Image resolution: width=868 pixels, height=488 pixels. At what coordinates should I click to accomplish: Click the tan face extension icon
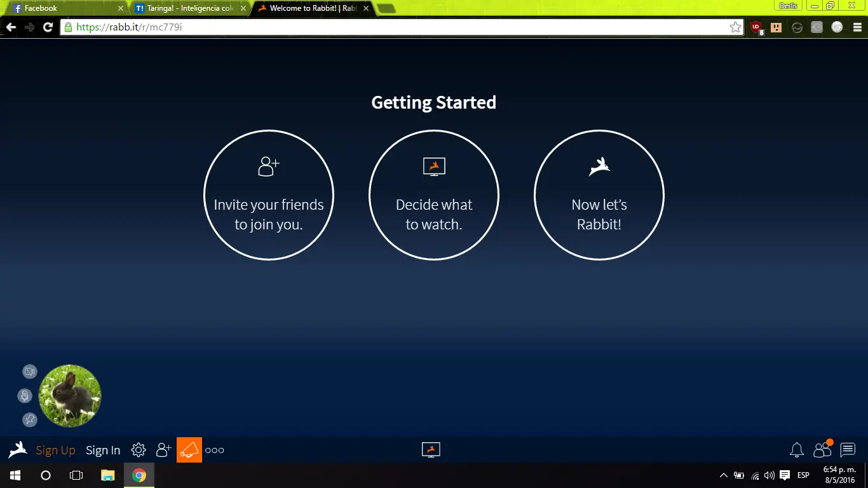coord(776,27)
